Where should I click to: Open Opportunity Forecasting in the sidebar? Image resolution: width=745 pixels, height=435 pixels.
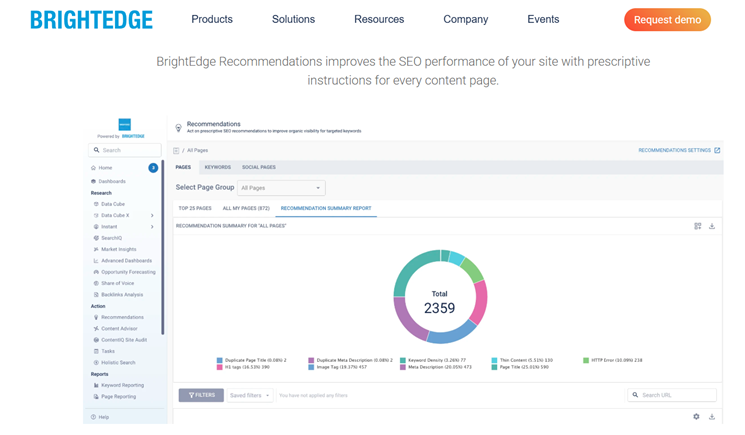(128, 272)
